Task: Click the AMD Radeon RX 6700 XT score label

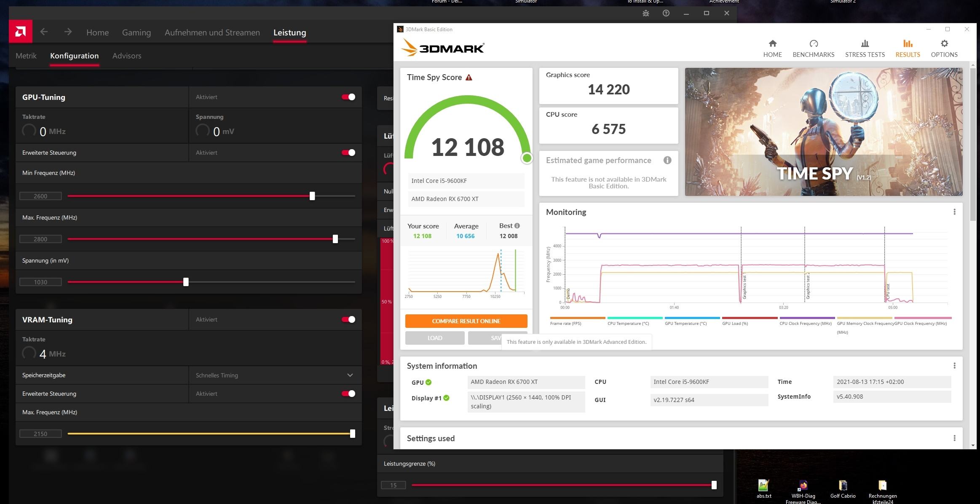Action: pyautogui.click(x=466, y=199)
